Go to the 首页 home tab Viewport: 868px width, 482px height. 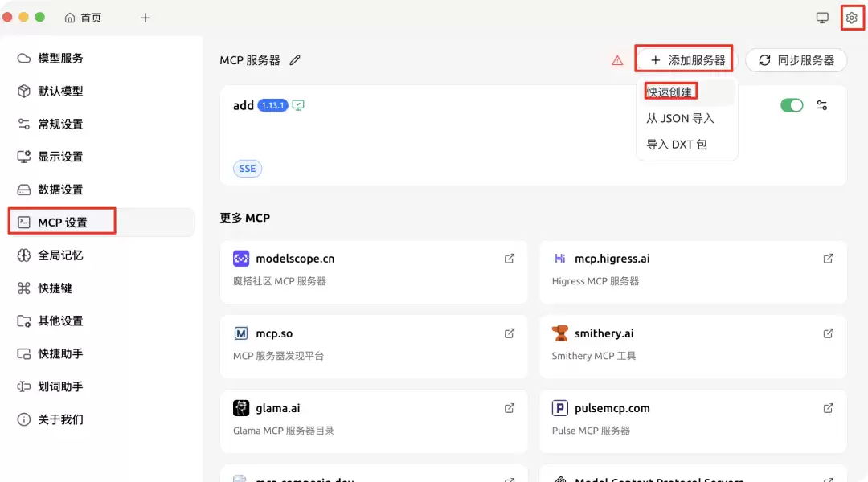click(84, 18)
